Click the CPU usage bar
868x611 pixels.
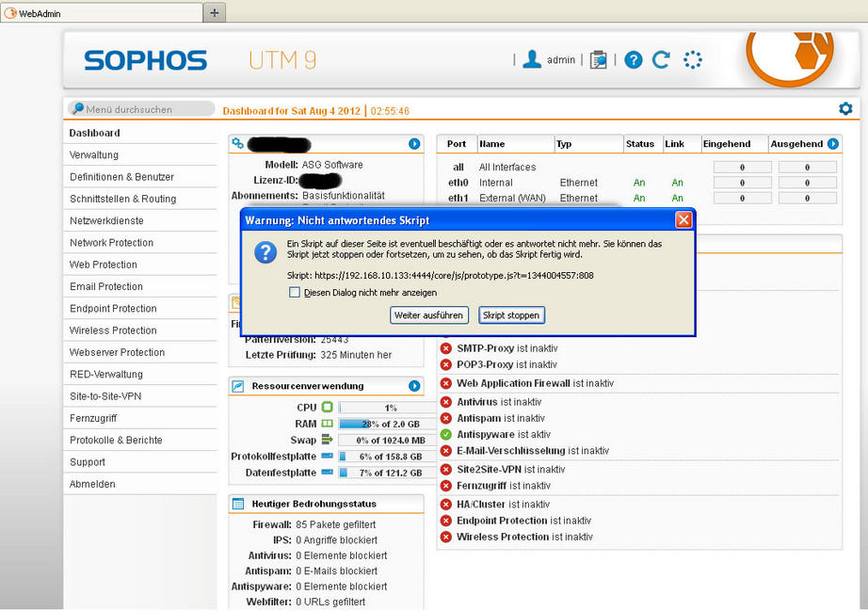388,408
